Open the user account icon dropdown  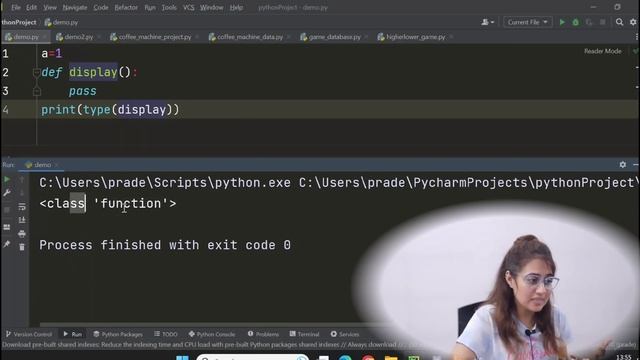tap(487, 22)
